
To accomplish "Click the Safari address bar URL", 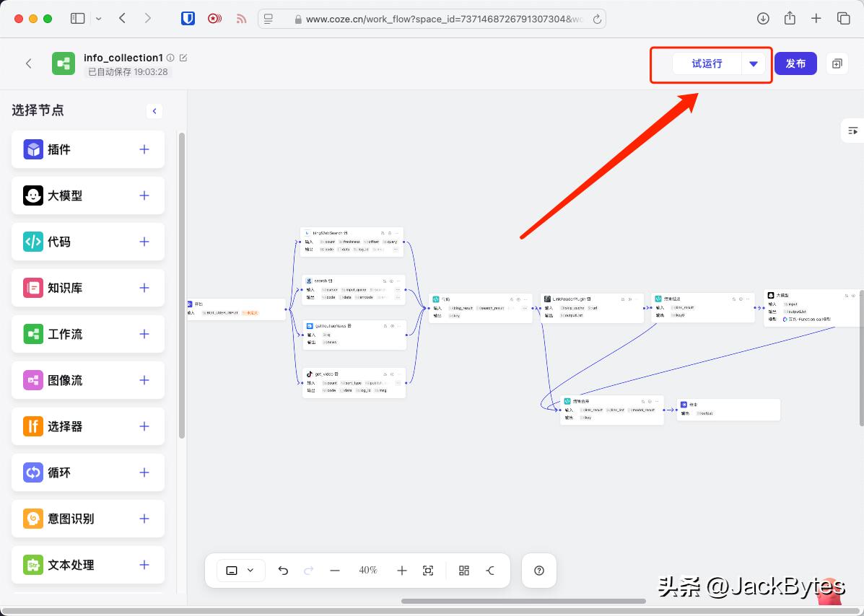I will [444, 19].
